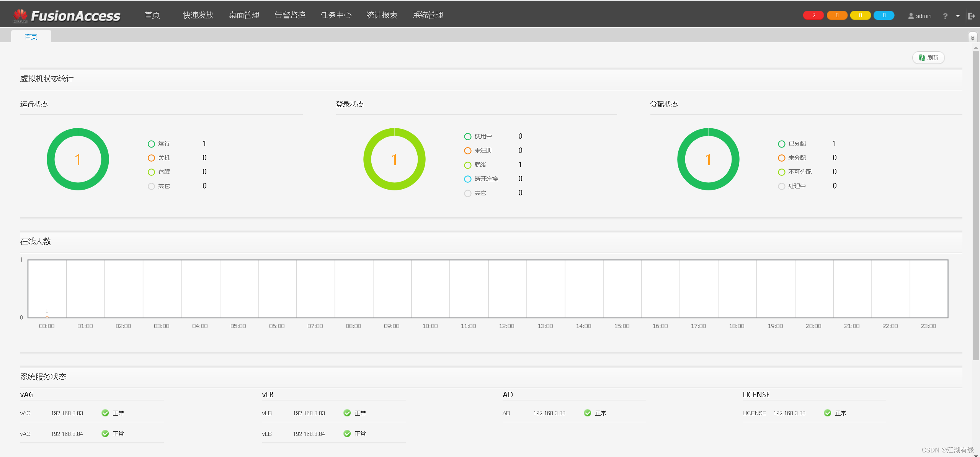Click the 系统服务状态 section heading
Image resolution: width=980 pixels, height=457 pixels.
point(43,377)
